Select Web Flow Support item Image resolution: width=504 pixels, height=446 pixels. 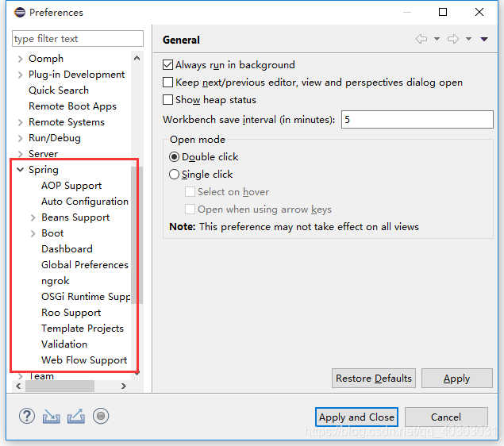84,360
